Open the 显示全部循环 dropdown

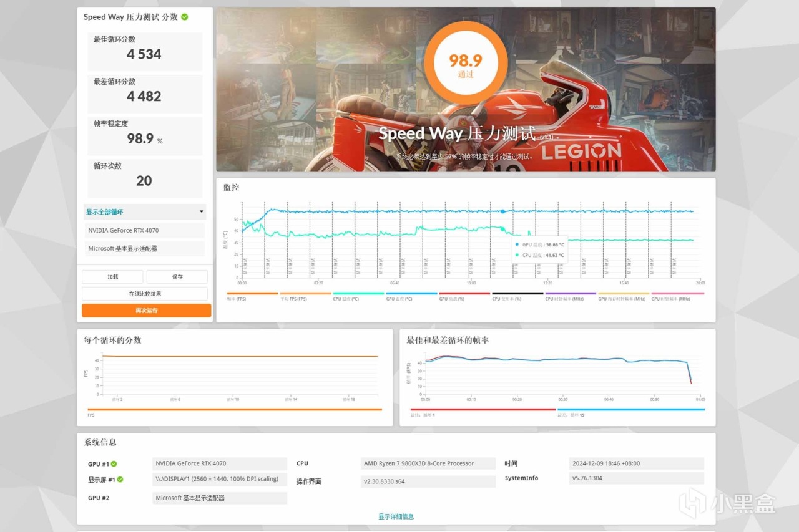[x=145, y=212]
